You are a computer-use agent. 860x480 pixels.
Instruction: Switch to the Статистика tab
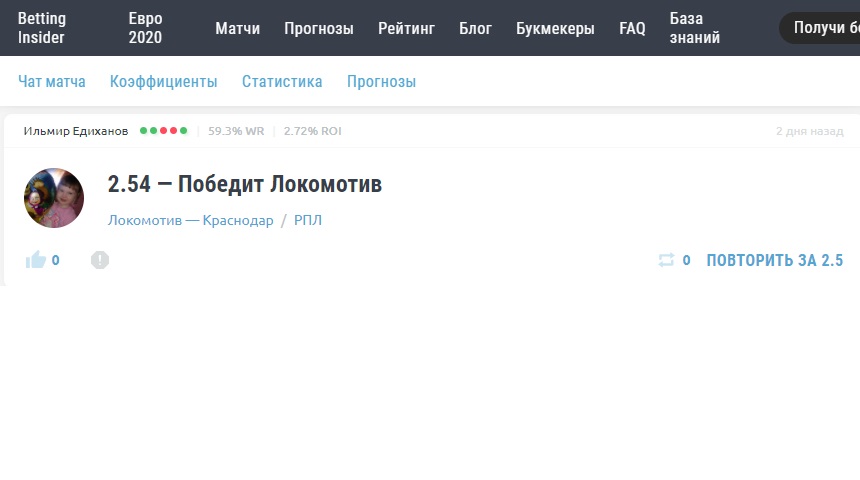[282, 82]
